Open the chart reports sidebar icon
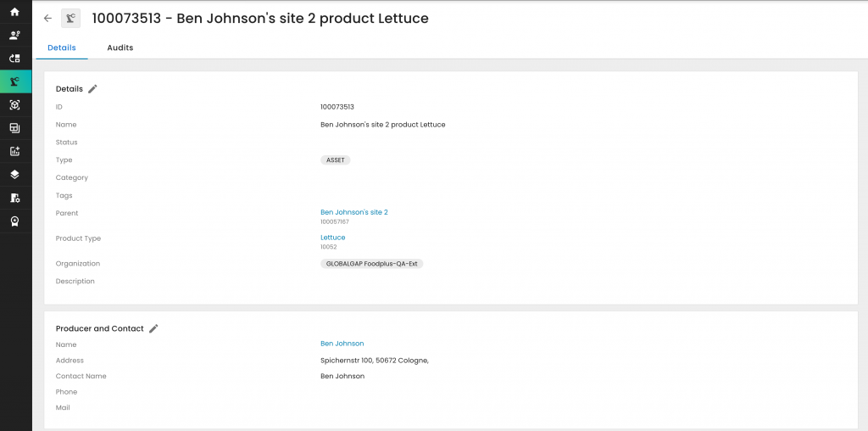 click(x=14, y=151)
